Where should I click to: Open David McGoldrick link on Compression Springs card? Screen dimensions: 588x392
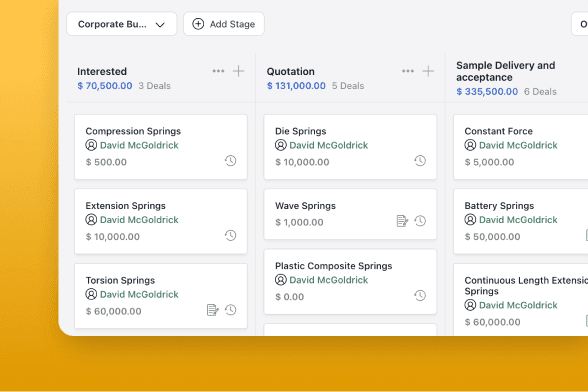(139, 145)
